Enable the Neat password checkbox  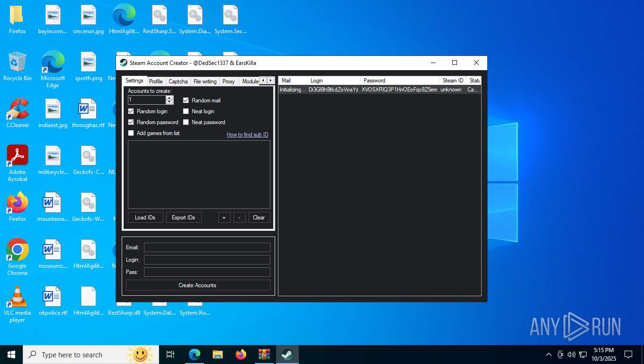[x=186, y=122]
